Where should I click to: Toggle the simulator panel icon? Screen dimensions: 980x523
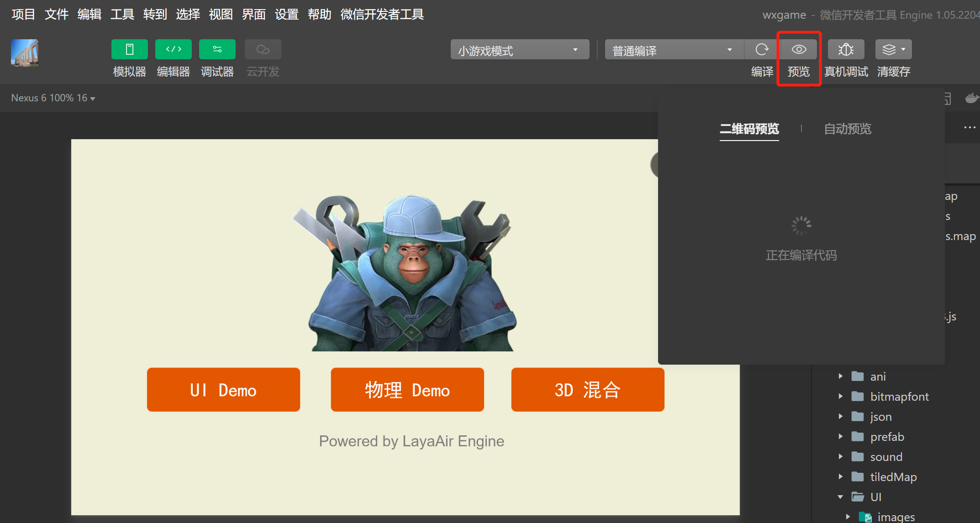pyautogui.click(x=129, y=49)
